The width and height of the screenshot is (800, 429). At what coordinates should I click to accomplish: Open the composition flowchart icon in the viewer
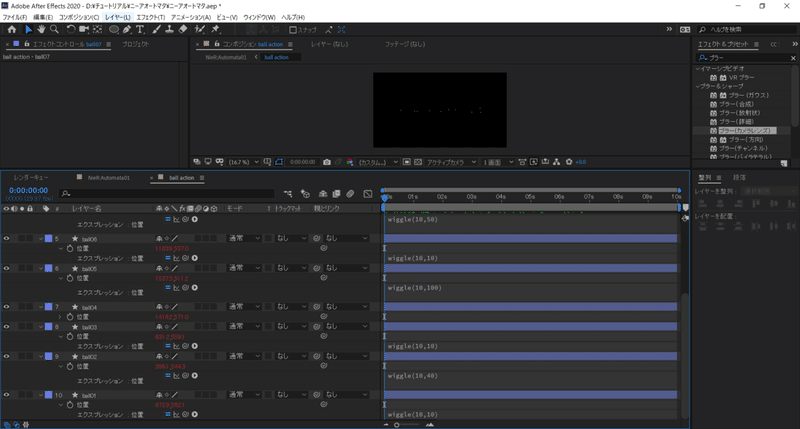(x=557, y=162)
